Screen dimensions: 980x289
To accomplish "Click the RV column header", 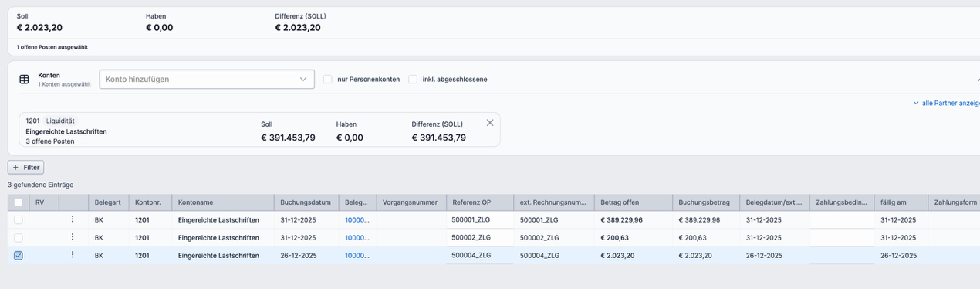I will point(44,202).
